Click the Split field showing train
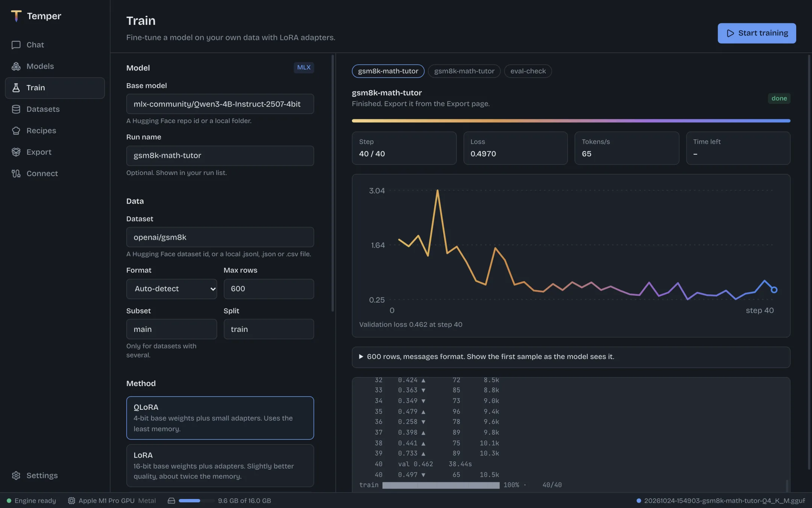 pyautogui.click(x=269, y=329)
